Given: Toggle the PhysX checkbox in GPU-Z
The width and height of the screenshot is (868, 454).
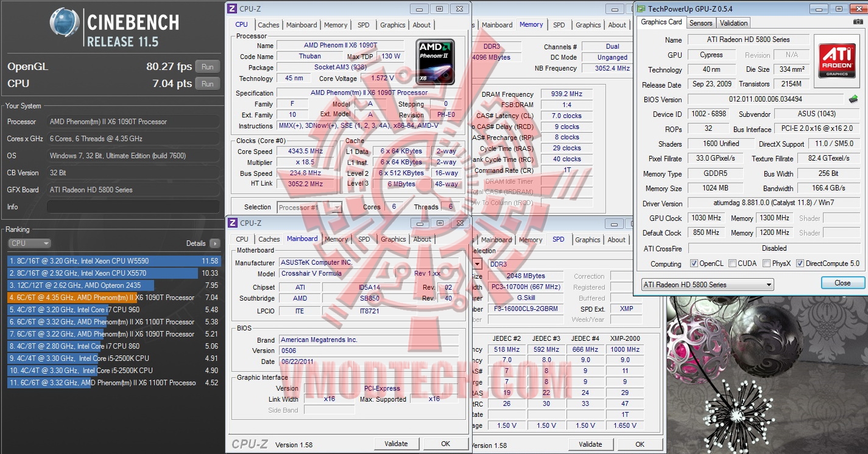Looking at the screenshot, I should tap(766, 264).
